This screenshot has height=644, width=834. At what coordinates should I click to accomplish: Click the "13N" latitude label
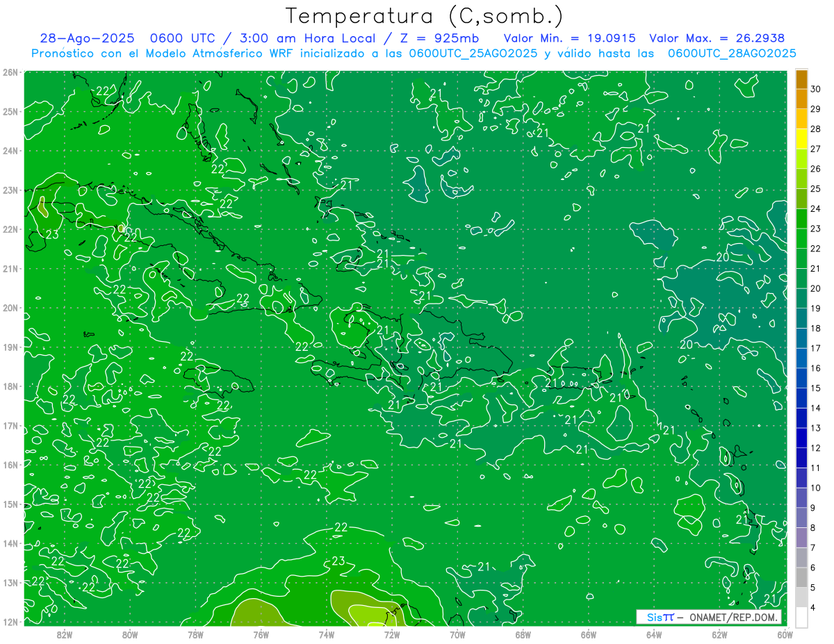[x=10, y=582]
